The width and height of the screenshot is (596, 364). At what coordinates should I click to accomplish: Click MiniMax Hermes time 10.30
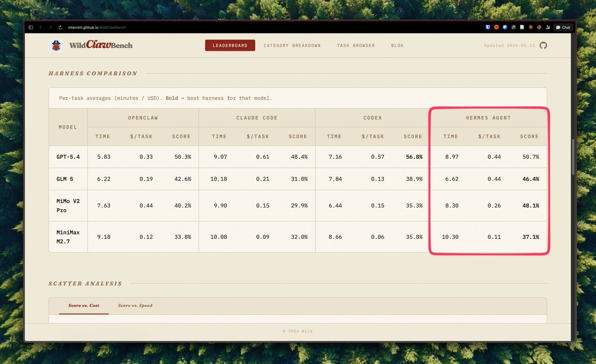pyautogui.click(x=450, y=237)
